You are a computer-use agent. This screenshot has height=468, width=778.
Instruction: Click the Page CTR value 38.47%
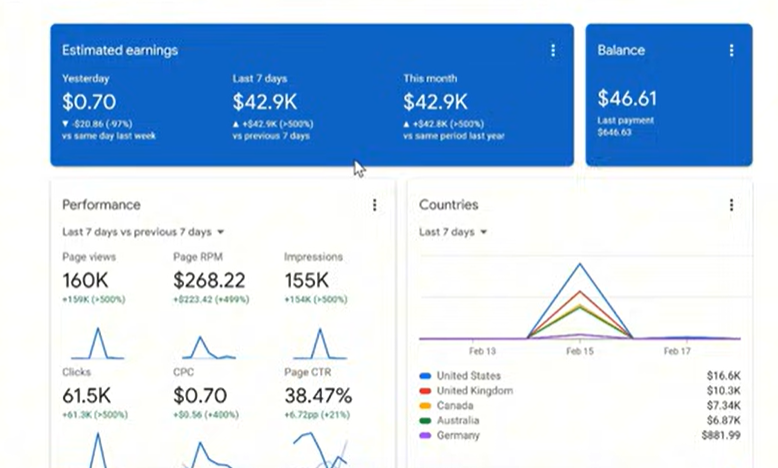click(318, 395)
